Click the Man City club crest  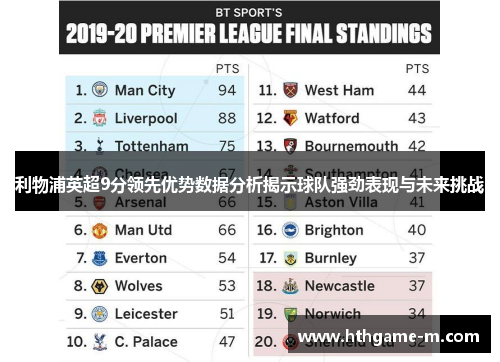point(100,90)
